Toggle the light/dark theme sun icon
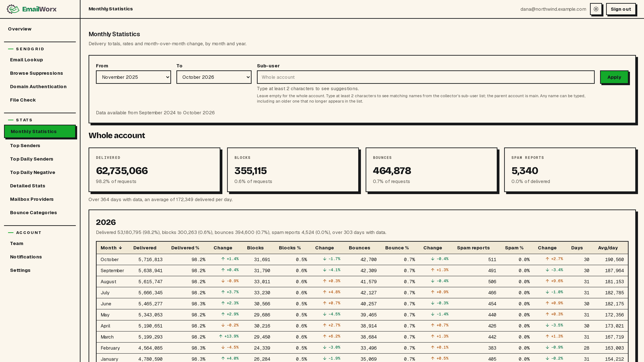Screen dimensions: 644x362 click(x=596, y=9)
